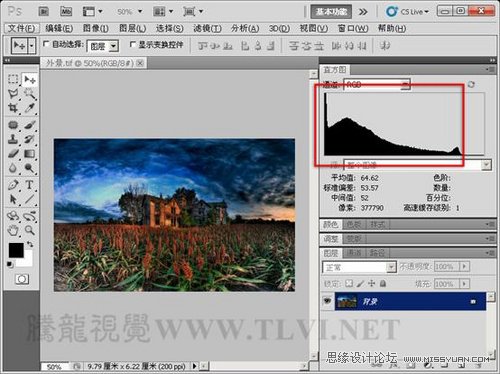Screen dimensions: 500x374
Task: Select the Crop tool
Action: click(13, 108)
